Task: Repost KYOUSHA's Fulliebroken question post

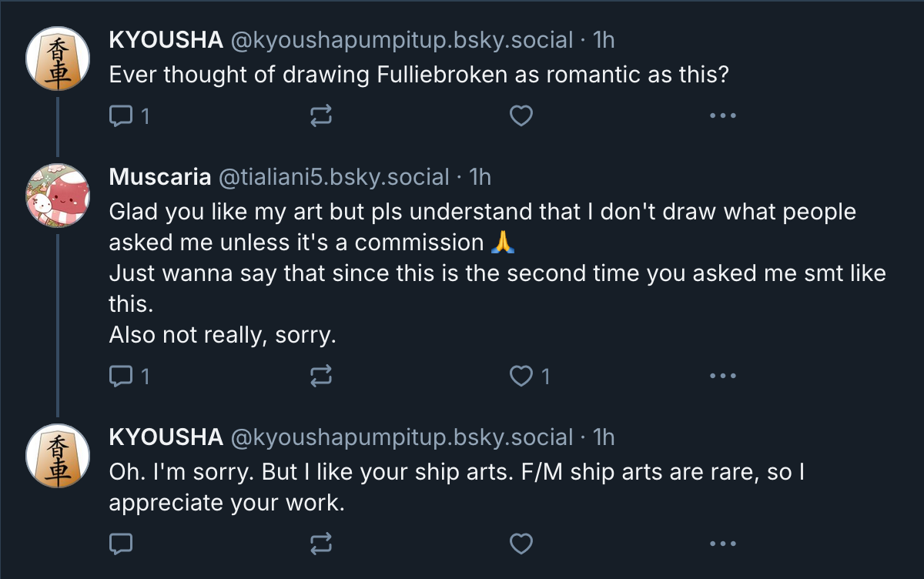Action: tap(320, 116)
